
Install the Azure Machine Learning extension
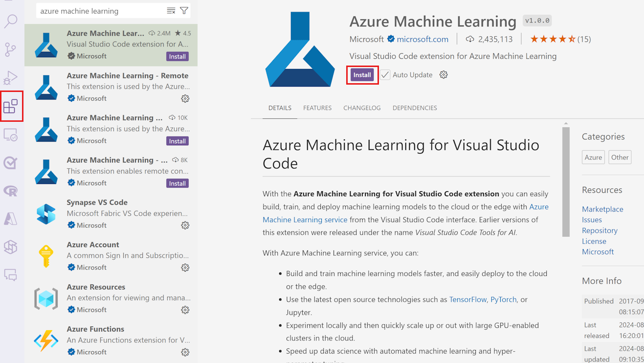tap(362, 74)
